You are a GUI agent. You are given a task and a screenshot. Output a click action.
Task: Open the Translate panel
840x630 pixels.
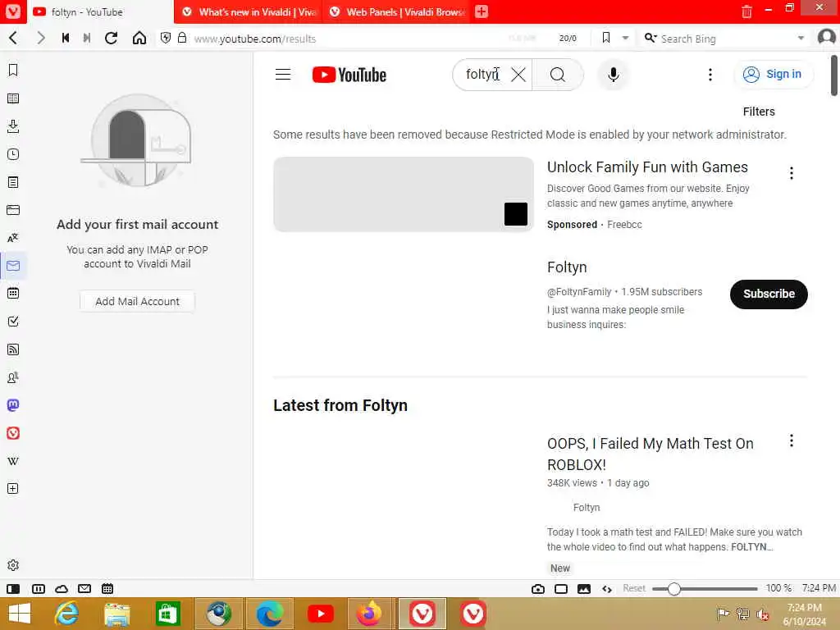pos(13,238)
